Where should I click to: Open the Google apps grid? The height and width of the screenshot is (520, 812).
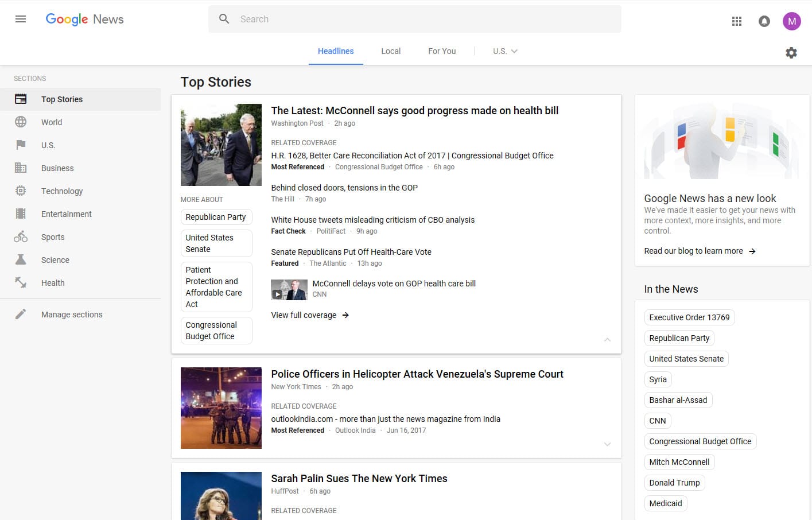(x=737, y=21)
